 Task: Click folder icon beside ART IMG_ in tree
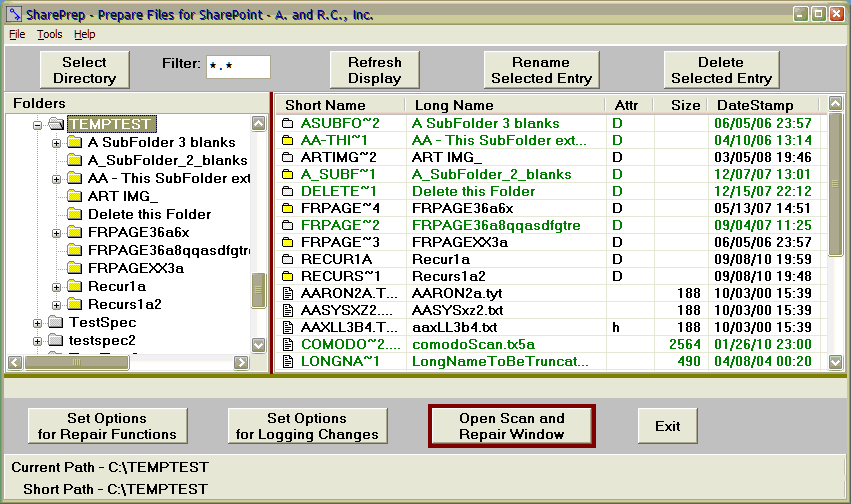click(74, 196)
